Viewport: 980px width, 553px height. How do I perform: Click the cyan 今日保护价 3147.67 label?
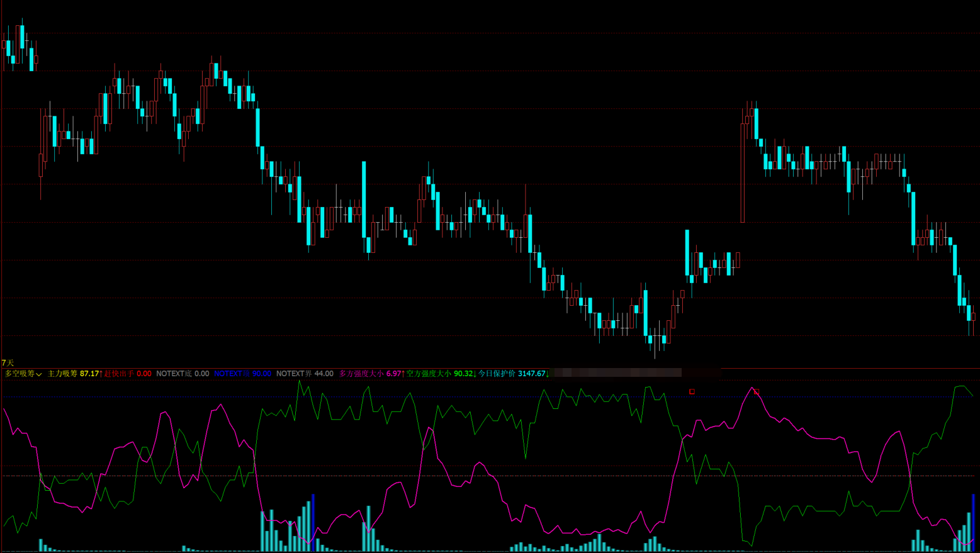click(512, 374)
